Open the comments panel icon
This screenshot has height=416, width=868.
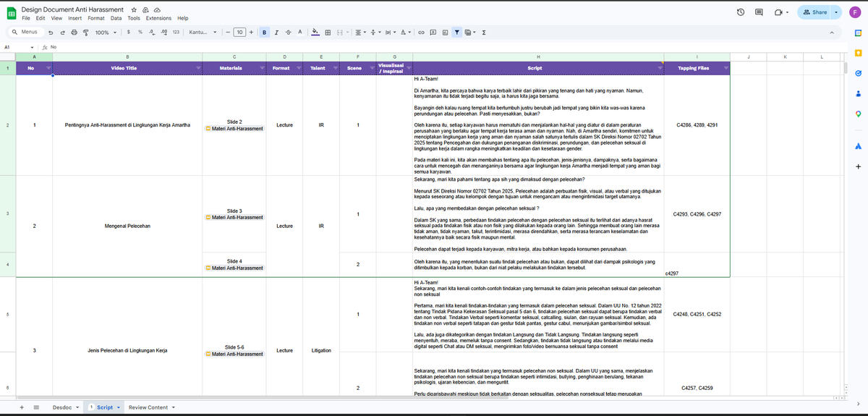click(759, 12)
